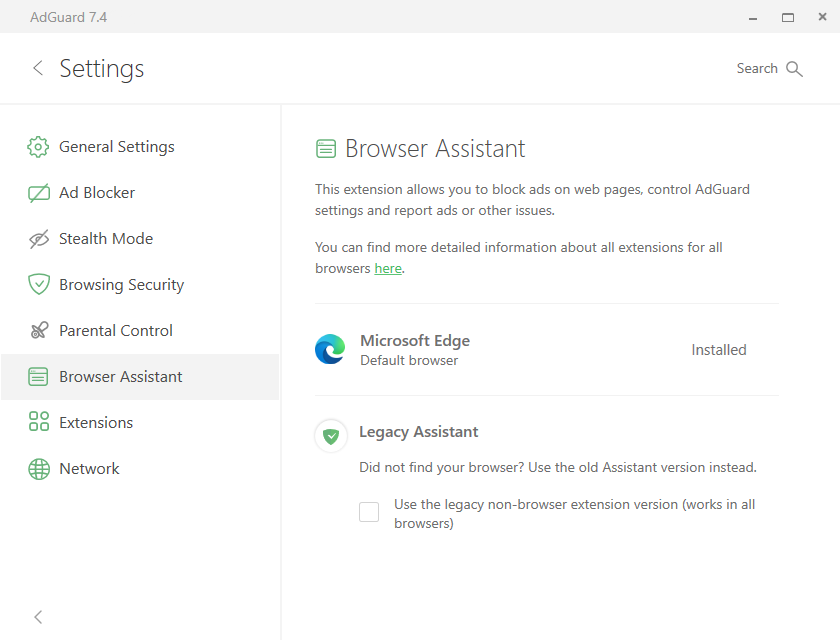840x640 pixels.
Task: Click the Search text field in header
Action: [x=756, y=69]
